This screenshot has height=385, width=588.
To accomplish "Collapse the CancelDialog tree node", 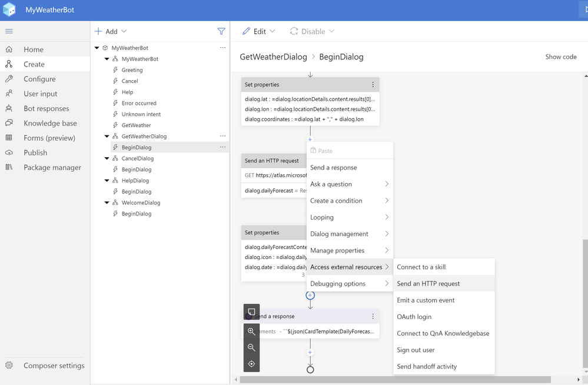I will (x=107, y=158).
